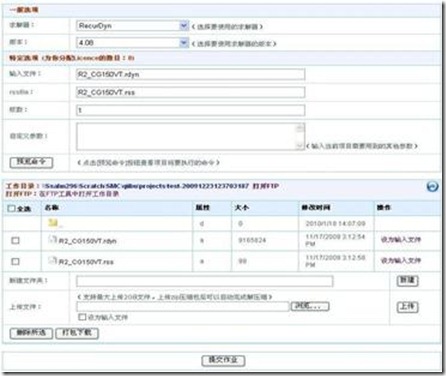446x376 pixels.
Task: Click file name R2_CG150VT.rss in the list
Action: 86,262
